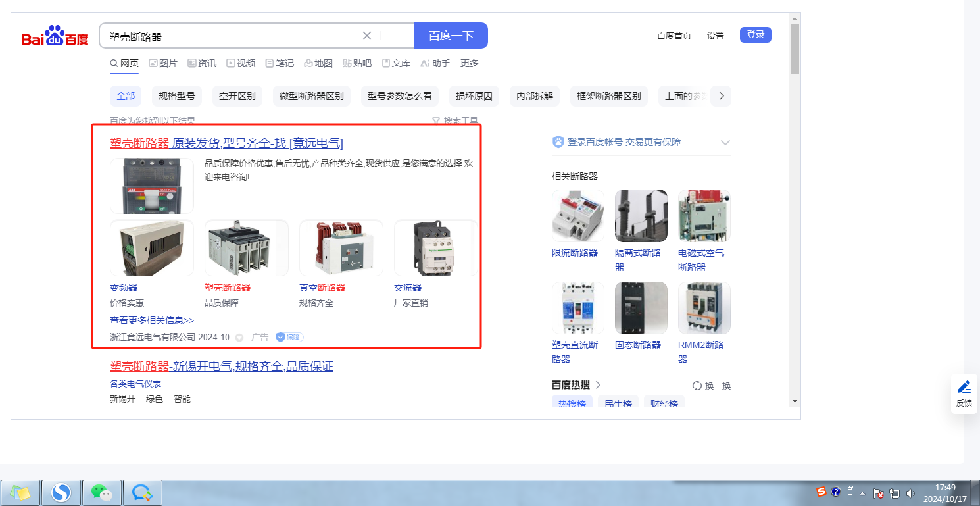Click the 登录 login button
The width and height of the screenshot is (980, 506).
[756, 35]
